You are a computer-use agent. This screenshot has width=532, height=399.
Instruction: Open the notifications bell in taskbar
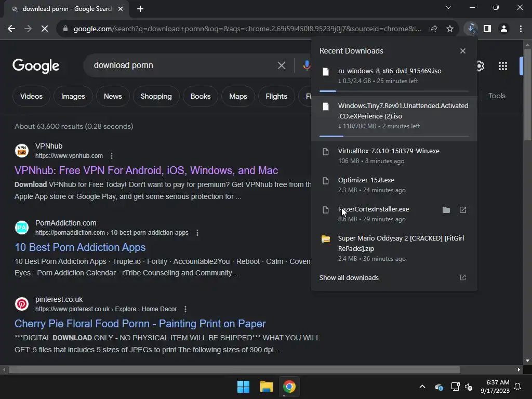point(518,387)
